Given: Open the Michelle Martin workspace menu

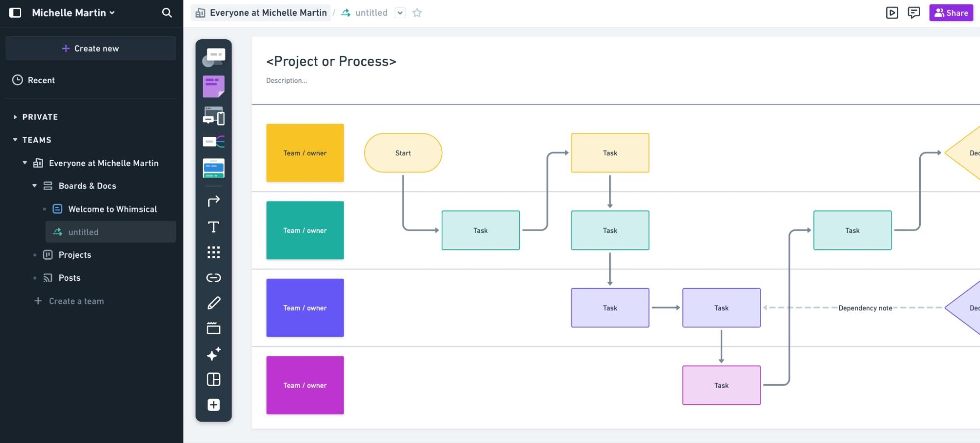Looking at the screenshot, I should (x=73, y=13).
